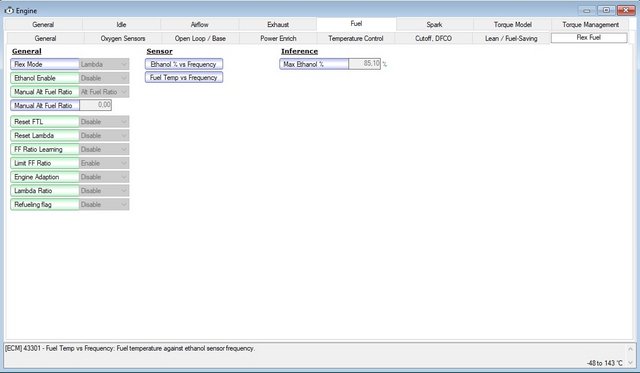The image size is (640, 373).
Task: Select the Flex Fuel sub-tab
Action: (589, 38)
